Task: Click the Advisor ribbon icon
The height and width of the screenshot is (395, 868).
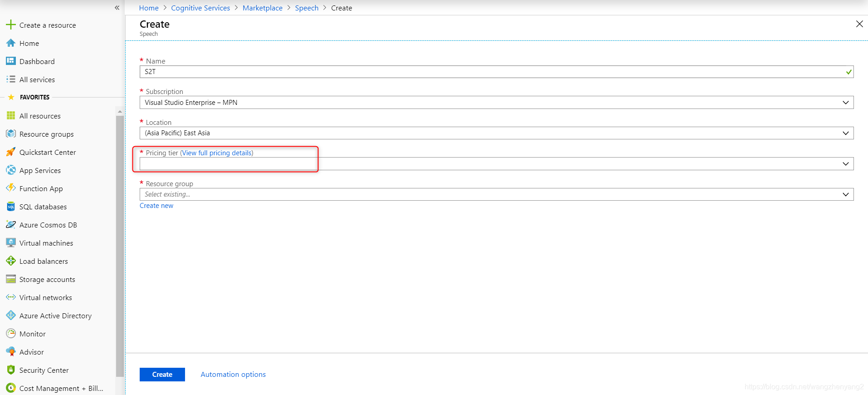Action: [11, 351]
